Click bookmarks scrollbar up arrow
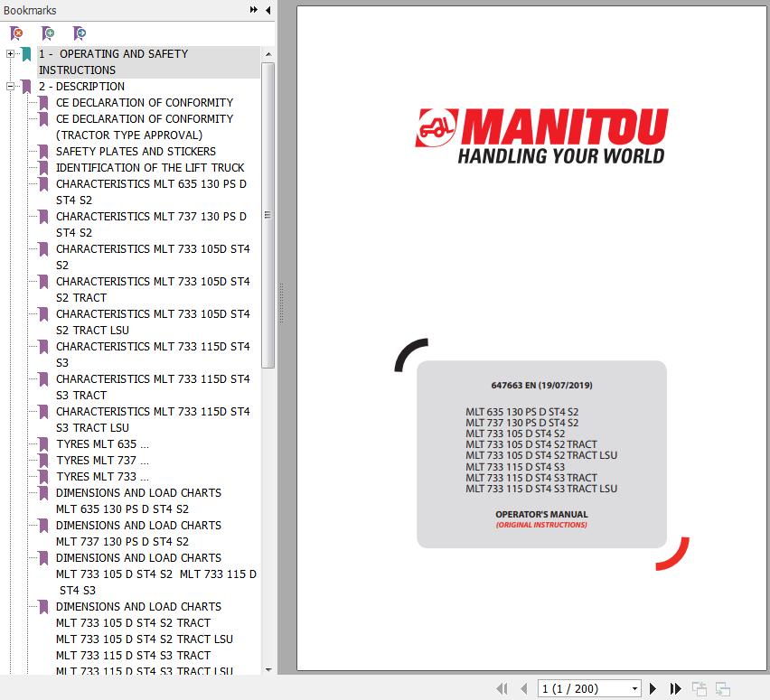Viewport: 770px width, 700px height. pyautogui.click(x=268, y=53)
